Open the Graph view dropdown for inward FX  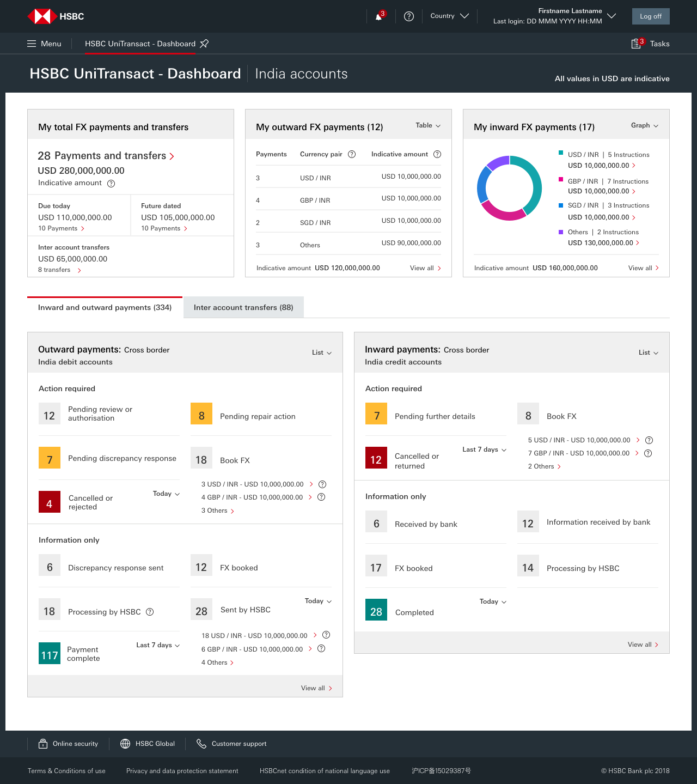[x=645, y=125]
